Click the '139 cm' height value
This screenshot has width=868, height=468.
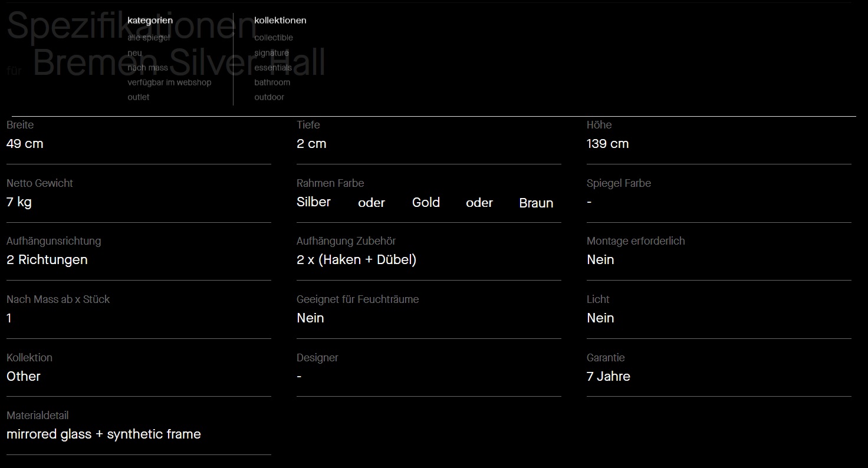pos(608,144)
